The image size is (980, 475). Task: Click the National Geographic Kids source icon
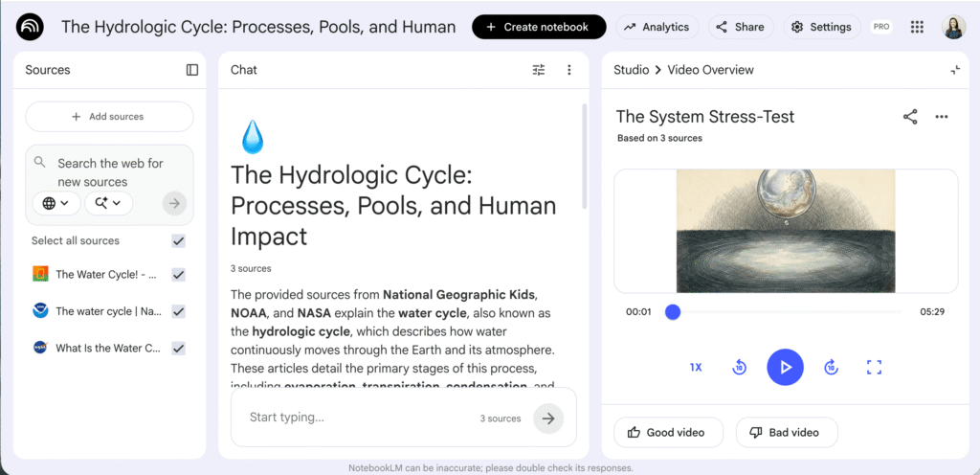[40, 274]
